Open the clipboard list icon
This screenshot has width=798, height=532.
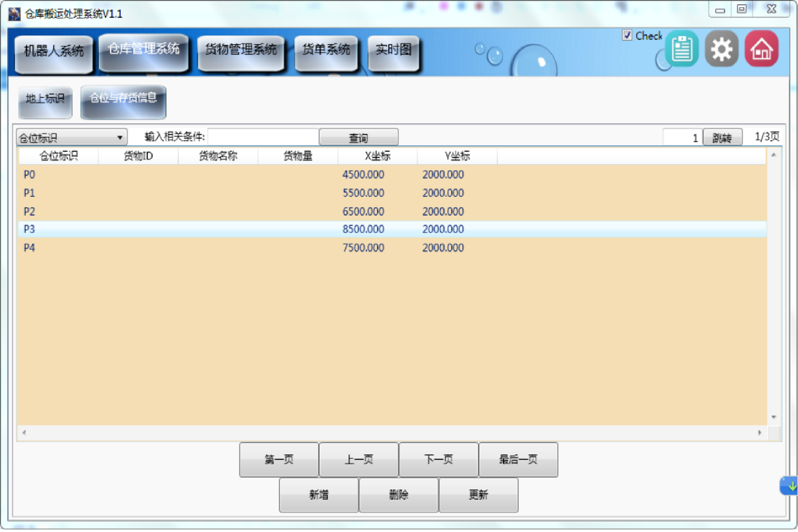(682, 49)
